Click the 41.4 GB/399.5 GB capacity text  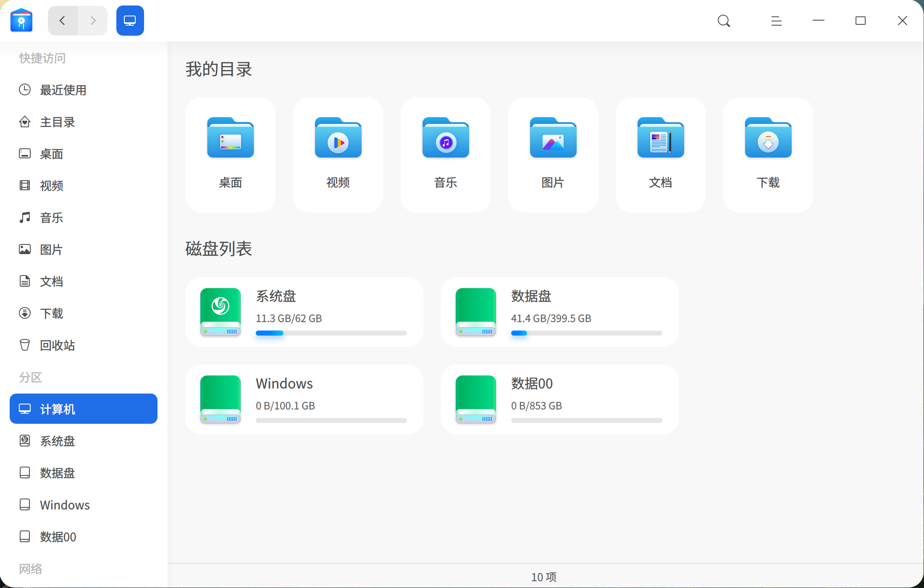551,318
